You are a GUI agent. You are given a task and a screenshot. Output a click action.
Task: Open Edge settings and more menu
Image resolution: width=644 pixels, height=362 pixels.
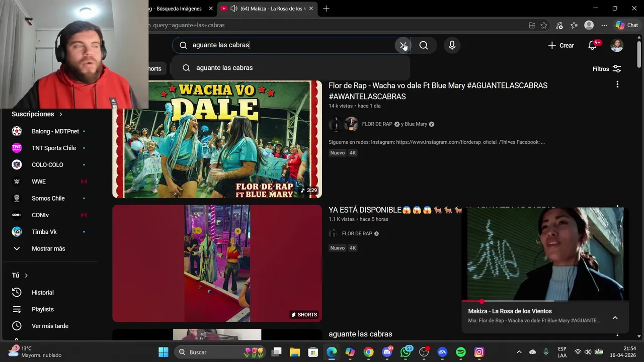(604, 25)
